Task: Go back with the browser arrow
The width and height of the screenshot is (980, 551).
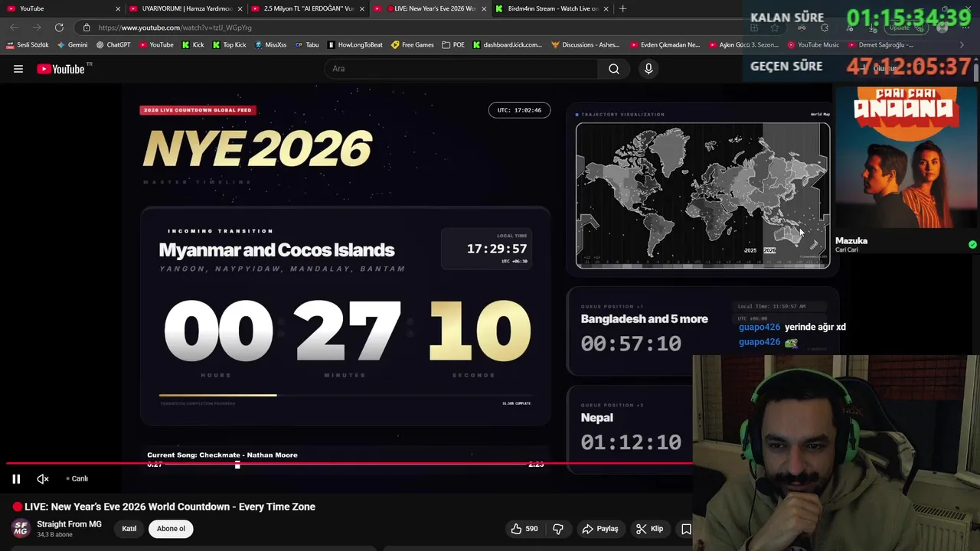Action: tap(15, 28)
